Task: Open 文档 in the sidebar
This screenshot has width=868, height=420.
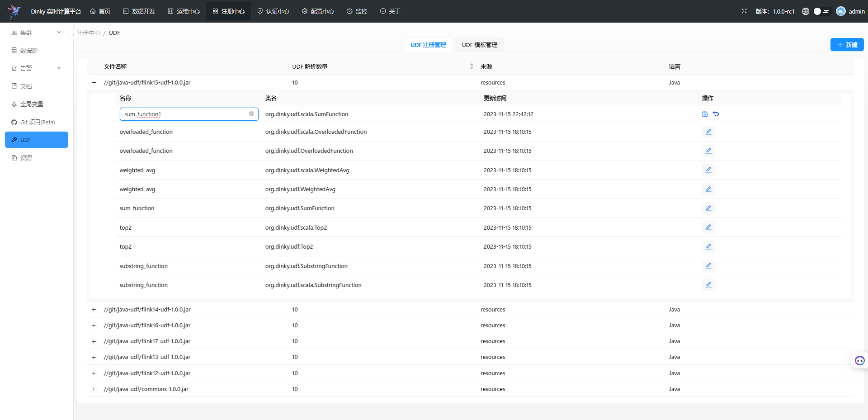Action: 37,86
